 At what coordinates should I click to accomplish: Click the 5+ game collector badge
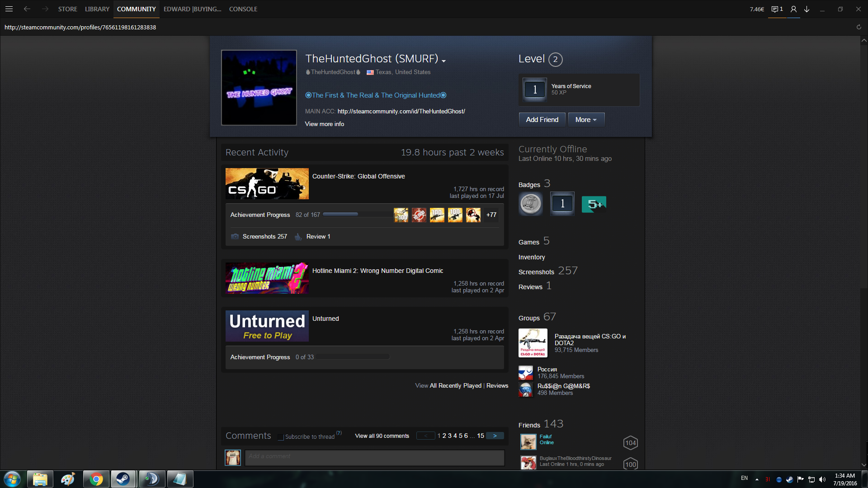594,204
